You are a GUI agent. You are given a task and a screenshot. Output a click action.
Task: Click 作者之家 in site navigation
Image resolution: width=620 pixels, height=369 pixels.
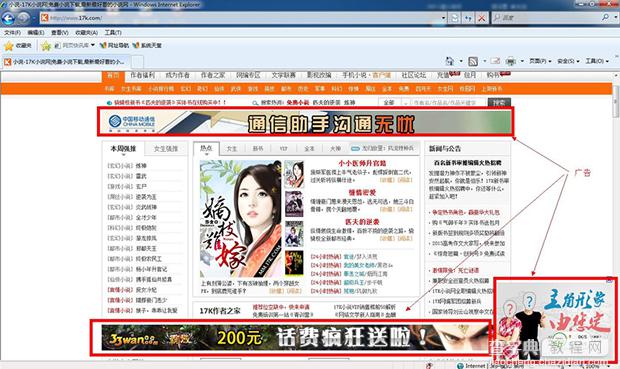213,75
